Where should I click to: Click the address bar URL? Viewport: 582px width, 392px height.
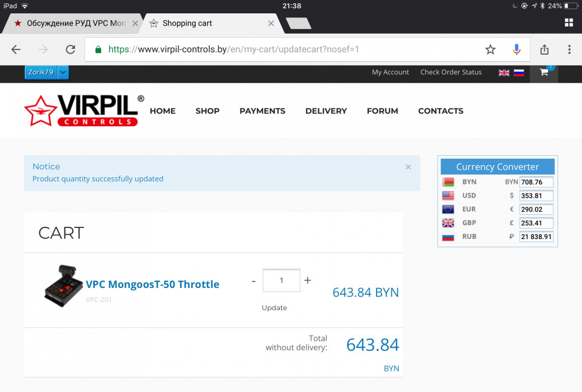click(233, 49)
